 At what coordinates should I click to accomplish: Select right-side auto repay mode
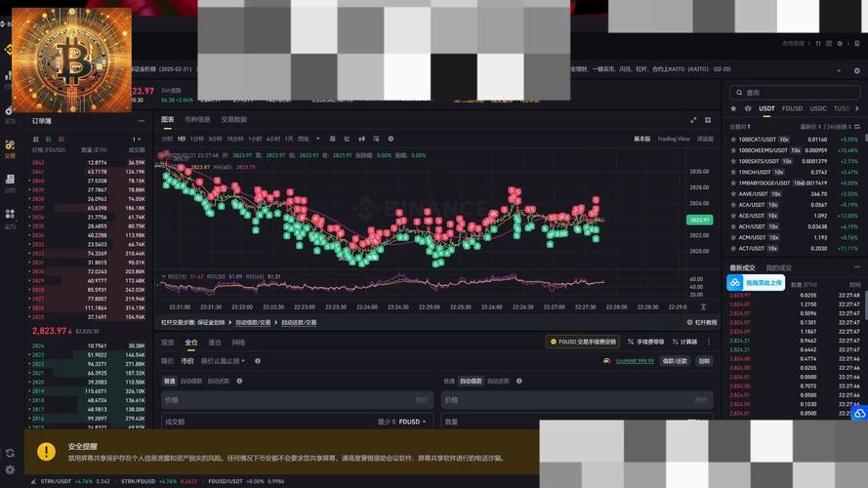[498, 381]
